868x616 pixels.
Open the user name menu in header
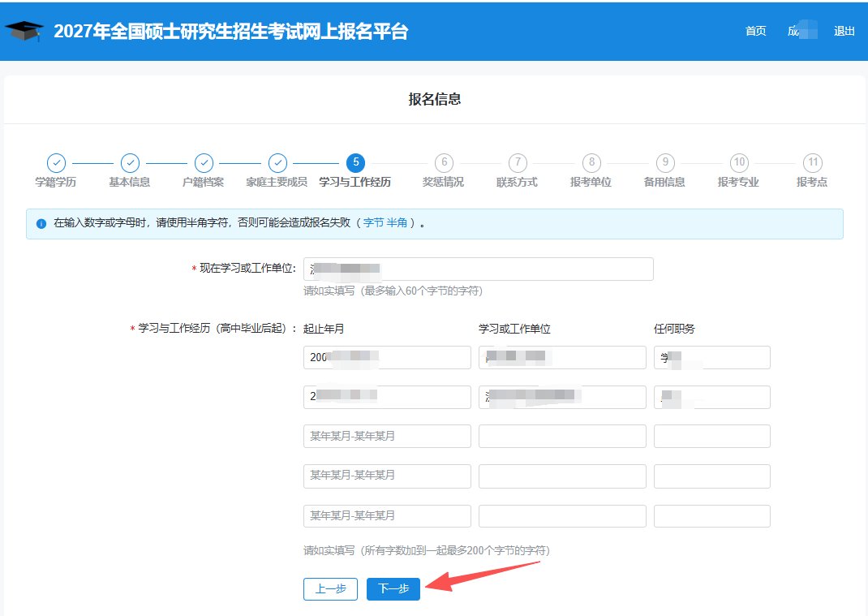801,31
